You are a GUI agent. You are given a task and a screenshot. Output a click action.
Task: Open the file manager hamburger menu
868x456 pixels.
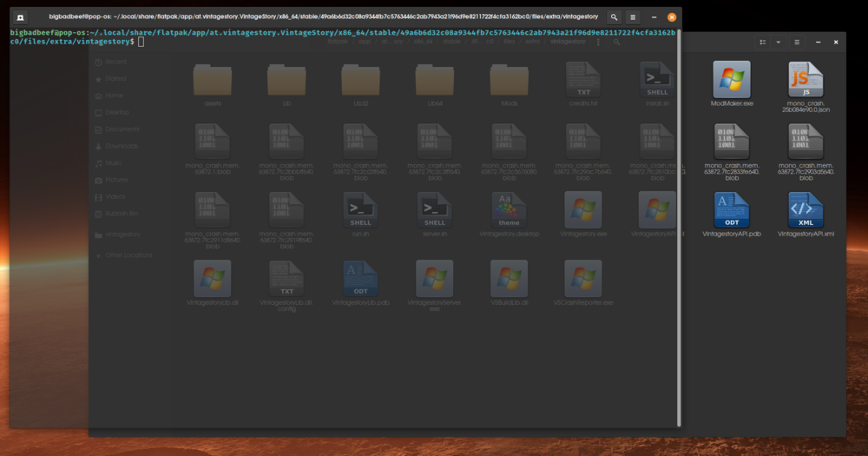coord(797,42)
